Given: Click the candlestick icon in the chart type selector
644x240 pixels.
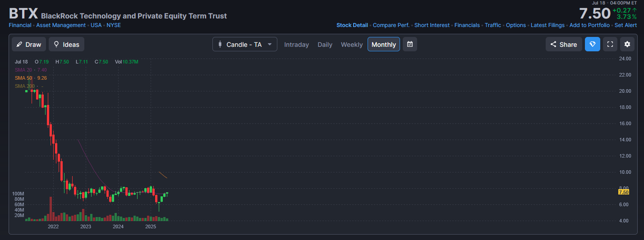Looking at the screenshot, I should click(x=220, y=44).
